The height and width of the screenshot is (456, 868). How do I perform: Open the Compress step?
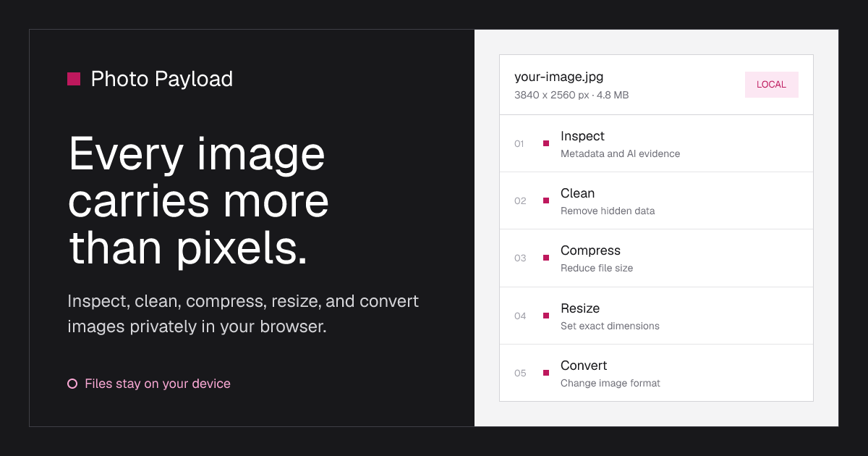[656, 258]
